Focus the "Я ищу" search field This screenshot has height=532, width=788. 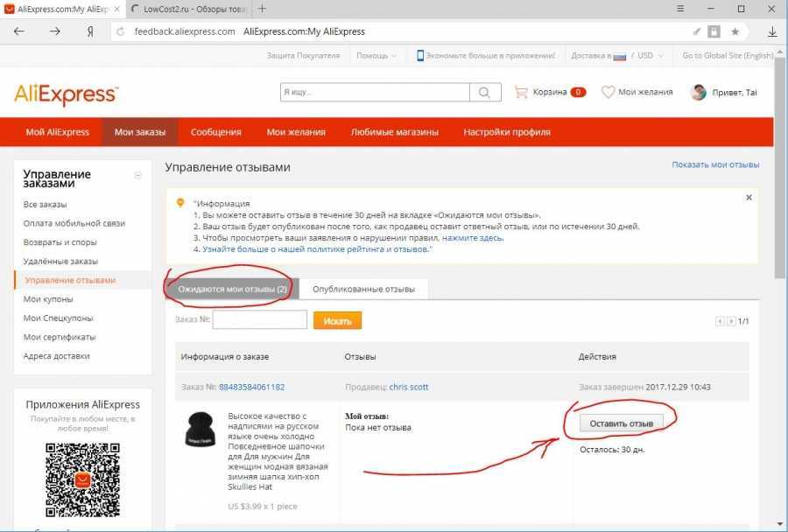[375, 93]
